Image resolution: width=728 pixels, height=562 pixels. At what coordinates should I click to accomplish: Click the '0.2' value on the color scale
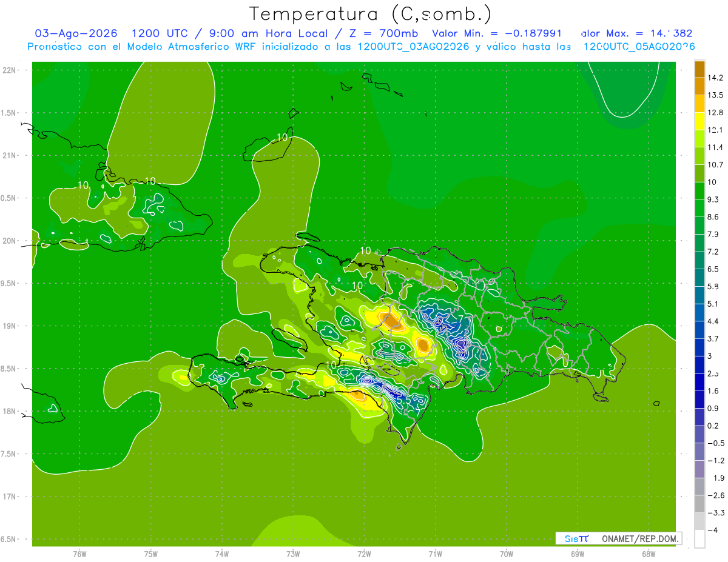point(713,426)
